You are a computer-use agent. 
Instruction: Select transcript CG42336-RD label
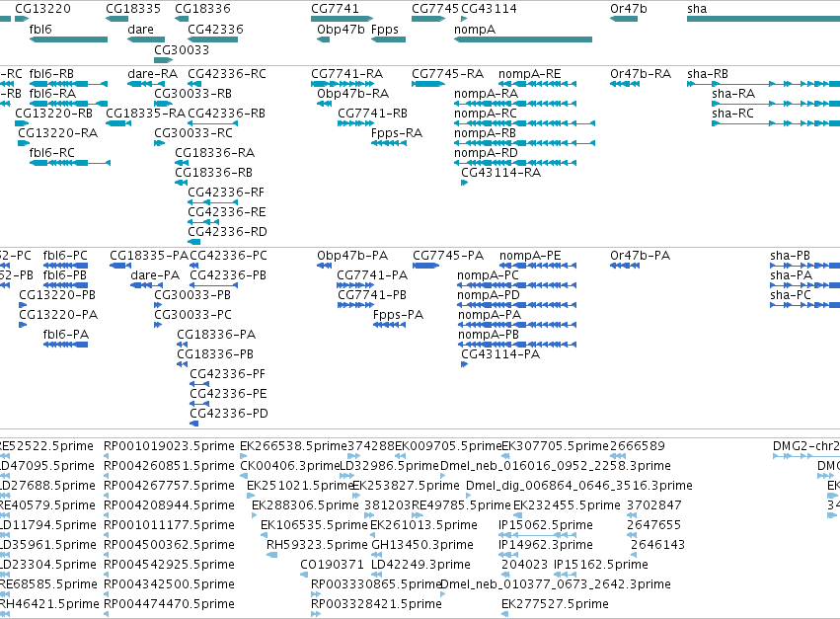pyautogui.click(x=227, y=232)
